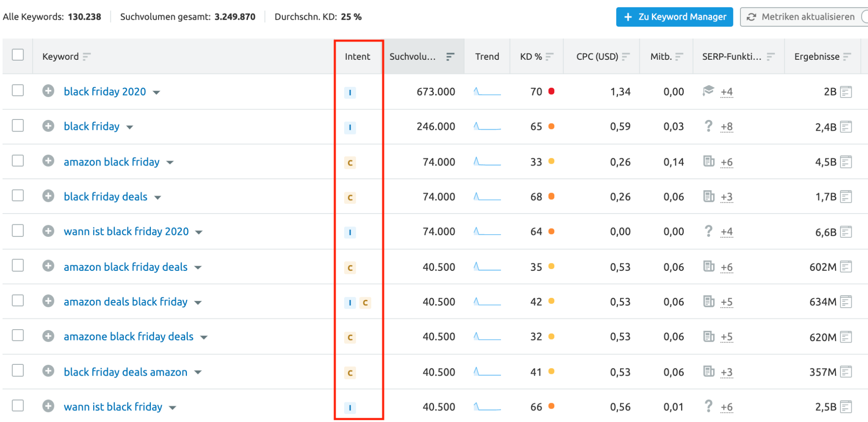Screen dimensions: 868x422
Task: Click plus icon for 'amazon deals black friday'
Action: pos(48,301)
